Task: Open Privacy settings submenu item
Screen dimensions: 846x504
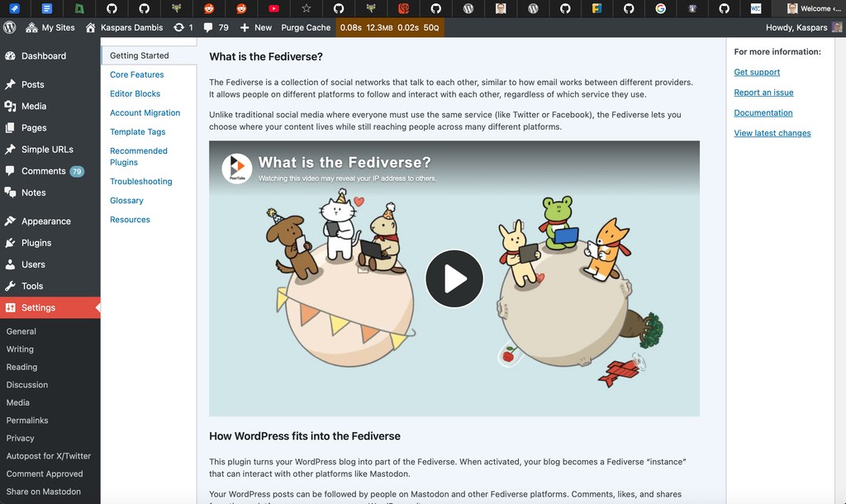Action: [20, 438]
